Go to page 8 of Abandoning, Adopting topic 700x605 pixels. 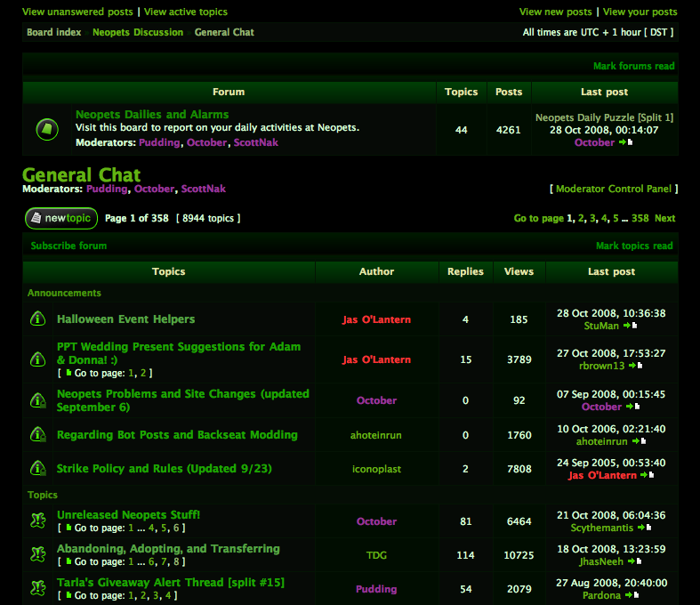(176, 561)
